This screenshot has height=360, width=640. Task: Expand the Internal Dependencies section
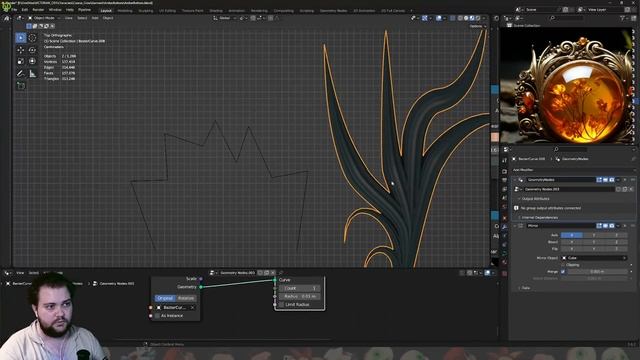(x=539, y=217)
